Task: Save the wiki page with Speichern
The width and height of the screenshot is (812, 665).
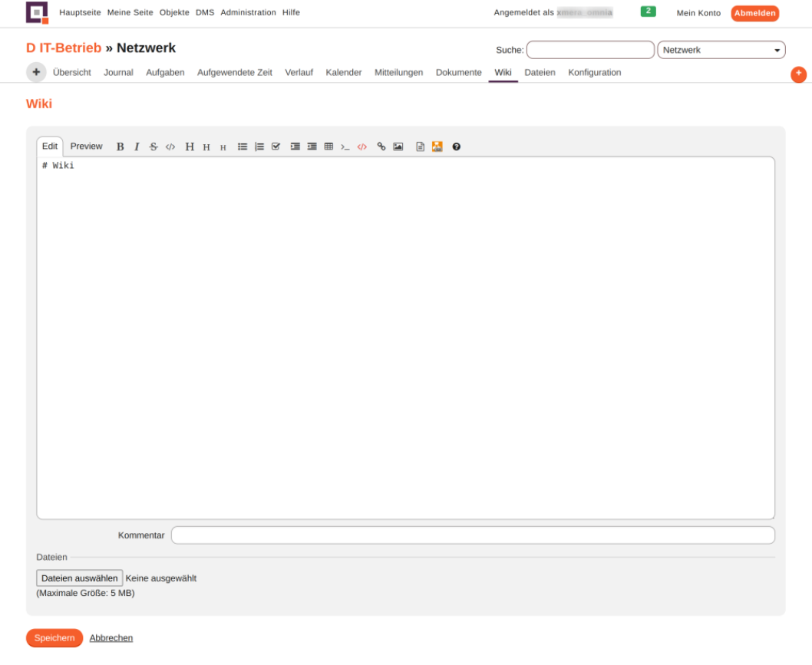Action: (54, 637)
